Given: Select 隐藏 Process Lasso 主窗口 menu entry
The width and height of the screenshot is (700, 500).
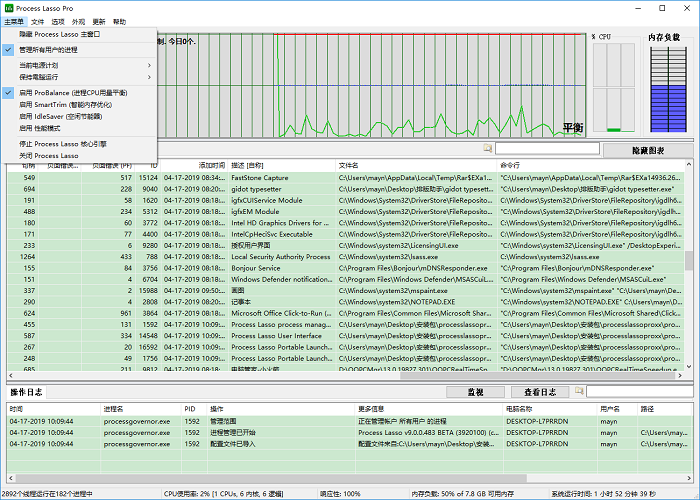Looking at the screenshot, I should pyautogui.click(x=60, y=34).
